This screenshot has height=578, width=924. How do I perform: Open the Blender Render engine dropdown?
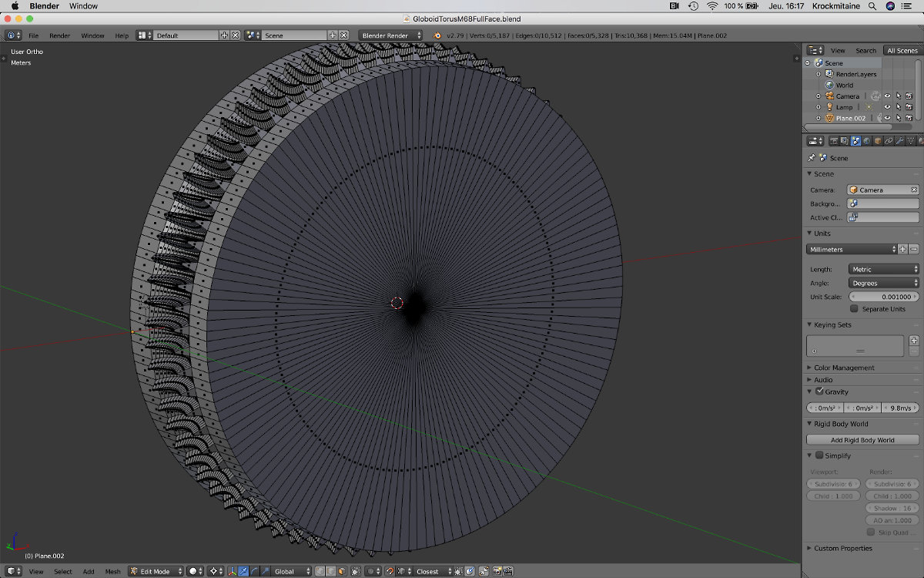tap(390, 35)
